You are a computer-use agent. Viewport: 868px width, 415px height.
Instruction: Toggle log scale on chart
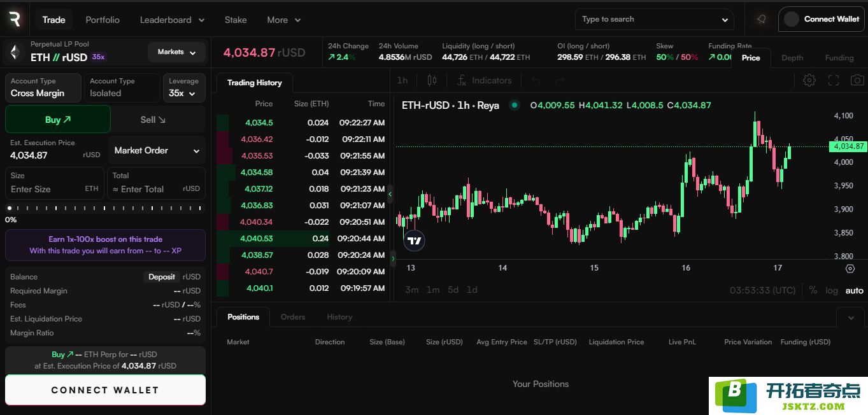(x=832, y=290)
